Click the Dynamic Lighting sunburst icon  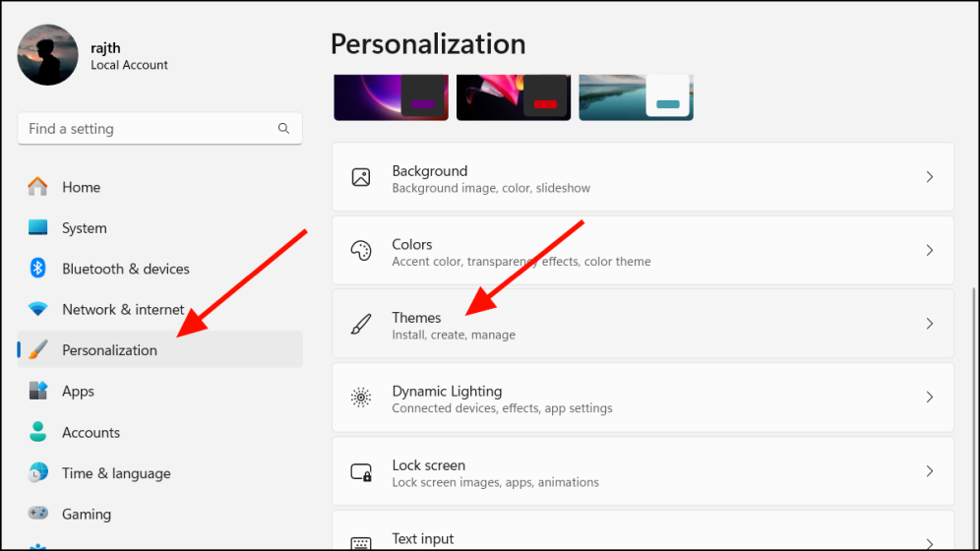click(361, 398)
